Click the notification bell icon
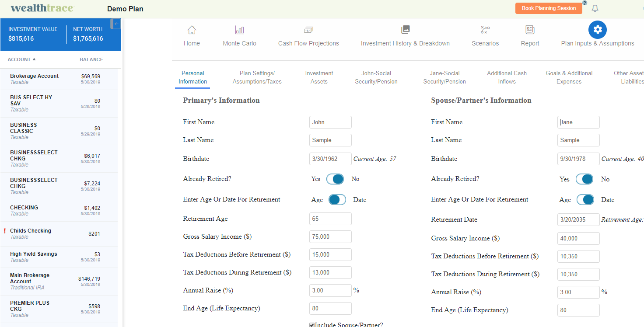The image size is (644, 327). (595, 8)
